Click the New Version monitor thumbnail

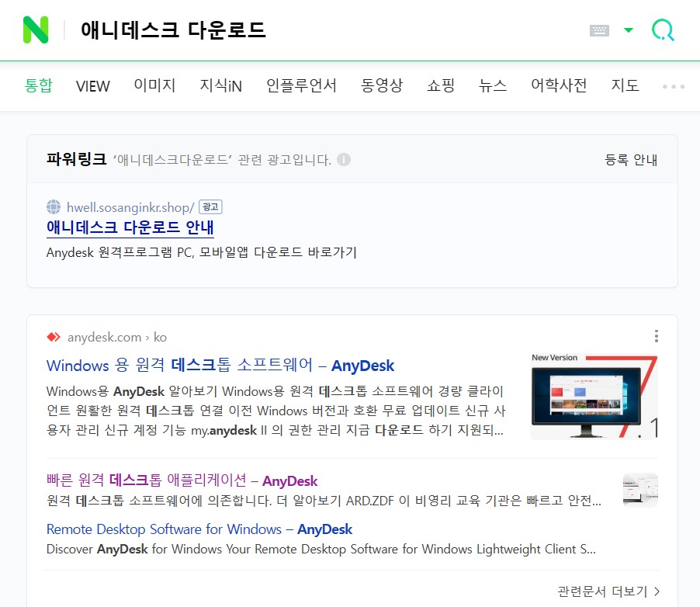click(x=594, y=397)
